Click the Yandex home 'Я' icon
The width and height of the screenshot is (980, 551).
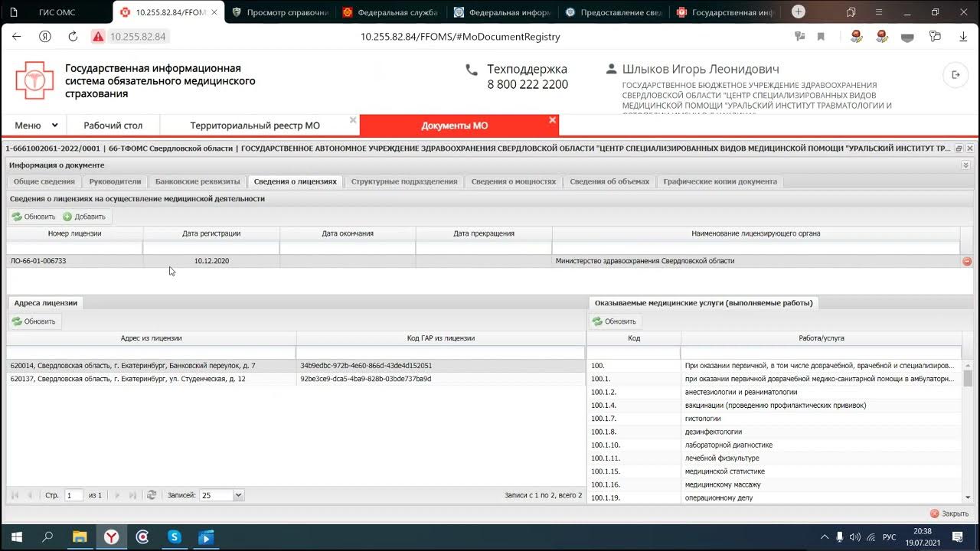[x=45, y=37]
